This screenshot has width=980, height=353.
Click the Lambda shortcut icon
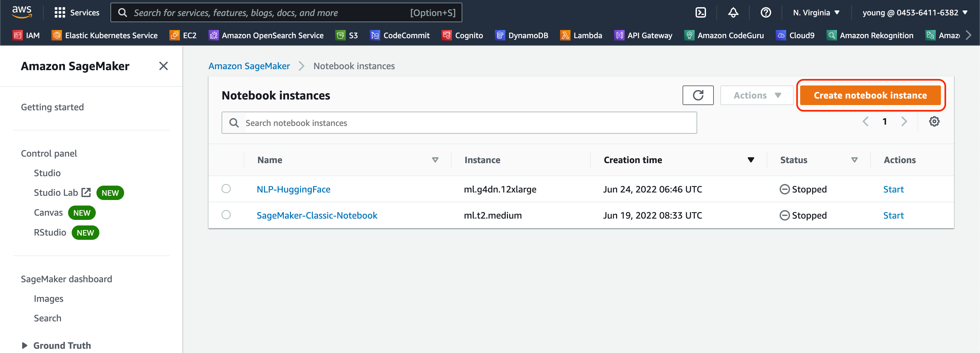[x=565, y=36]
